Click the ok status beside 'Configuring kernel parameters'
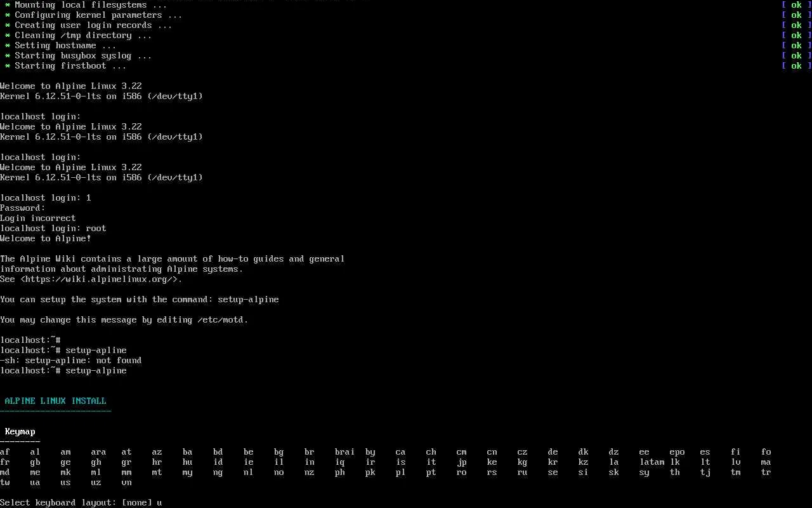The image size is (812, 508). (797, 15)
